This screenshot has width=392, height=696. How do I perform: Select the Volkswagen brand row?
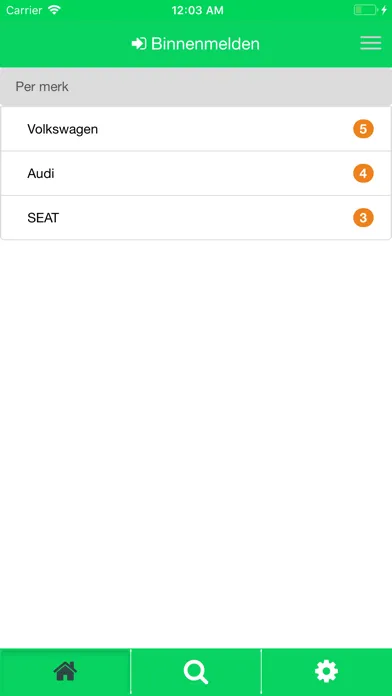pyautogui.click(x=196, y=129)
